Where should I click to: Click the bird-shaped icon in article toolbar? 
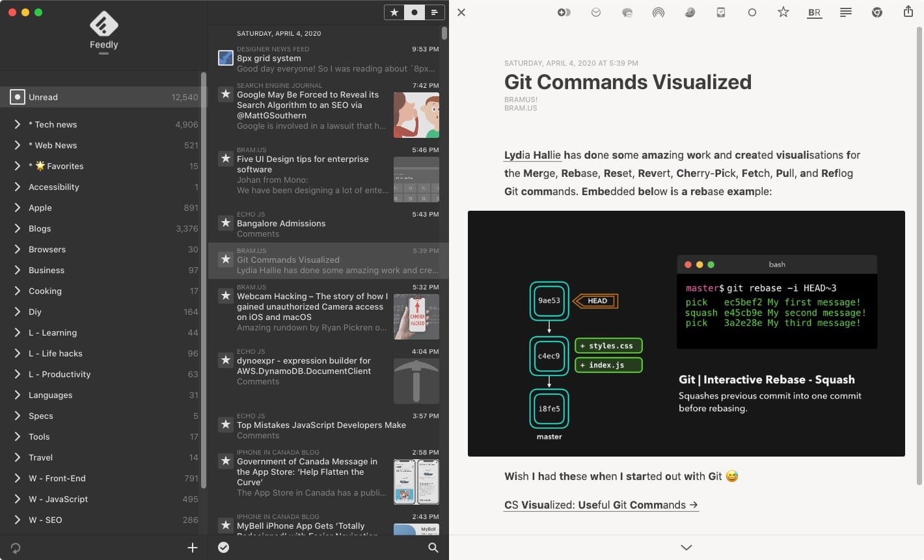pyautogui.click(x=690, y=12)
